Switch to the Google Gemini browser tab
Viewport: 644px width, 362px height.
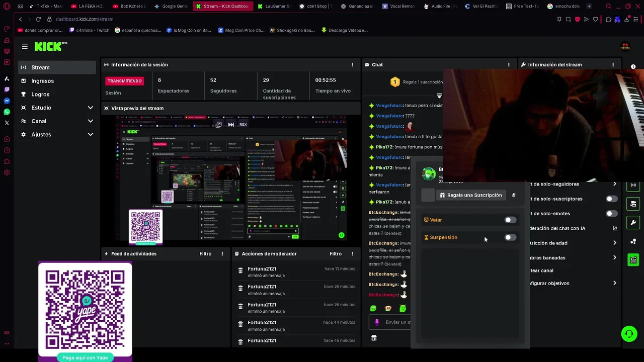tap(171, 7)
